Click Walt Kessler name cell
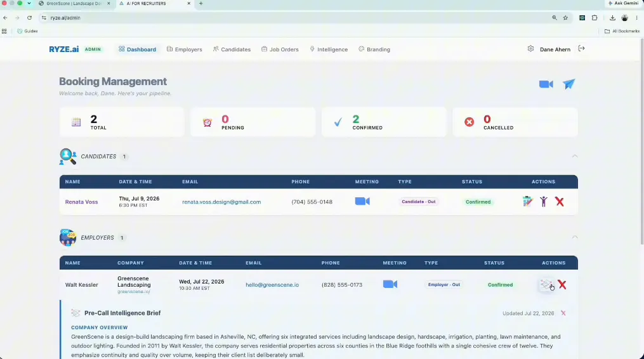This screenshot has height=359, width=644. [81, 285]
